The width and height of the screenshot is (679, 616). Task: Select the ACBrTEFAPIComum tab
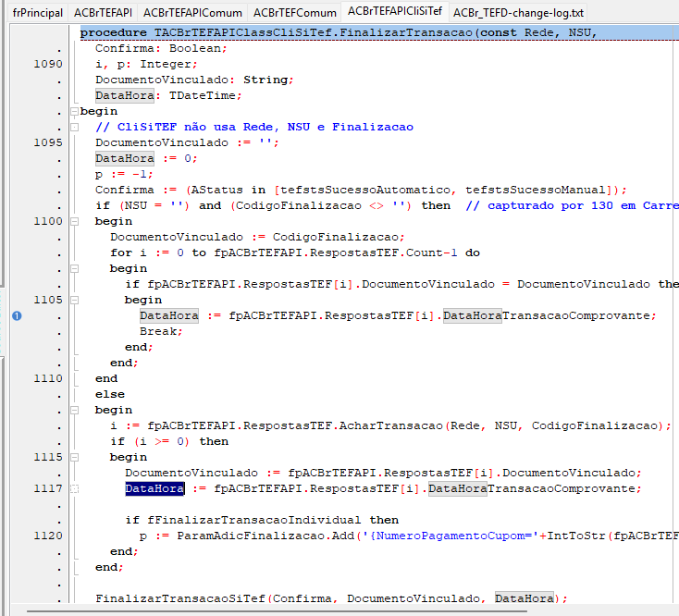(x=192, y=13)
